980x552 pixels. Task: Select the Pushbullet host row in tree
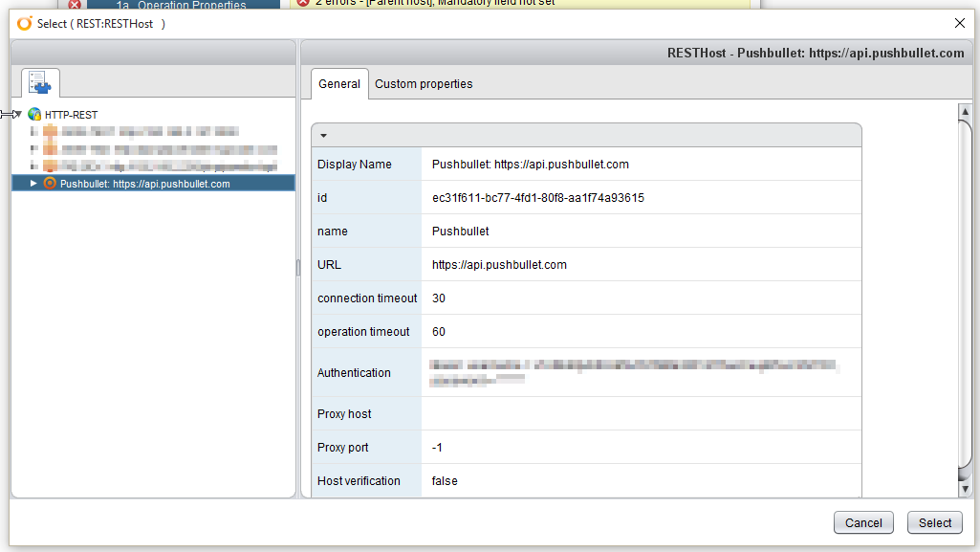pos(153,183)
